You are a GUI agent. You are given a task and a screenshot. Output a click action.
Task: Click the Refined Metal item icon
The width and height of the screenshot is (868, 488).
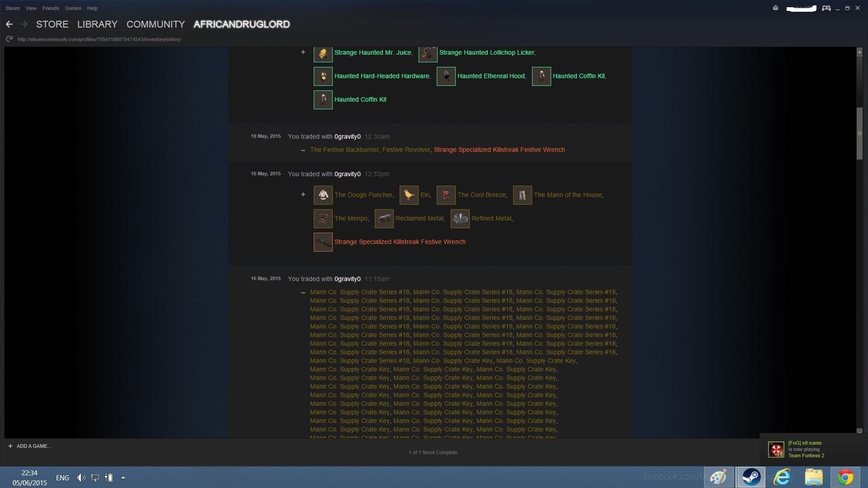(x=460, y=219)
